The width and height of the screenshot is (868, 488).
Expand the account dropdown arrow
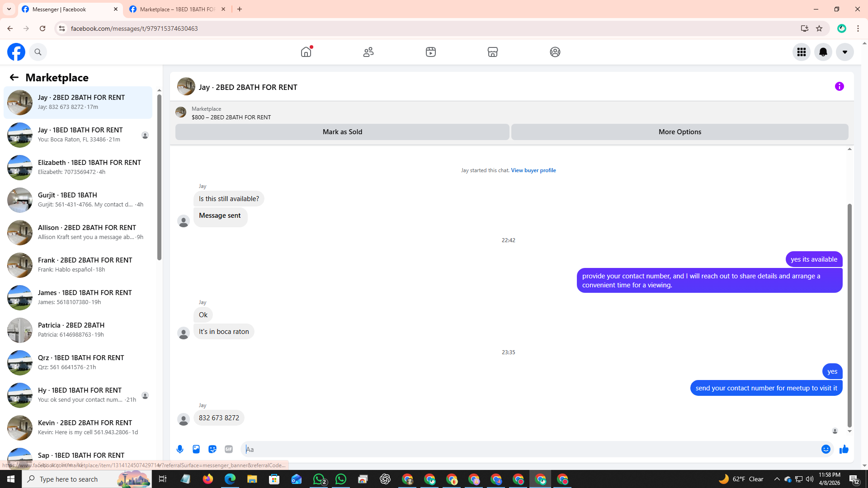click(x=844, y=52)
